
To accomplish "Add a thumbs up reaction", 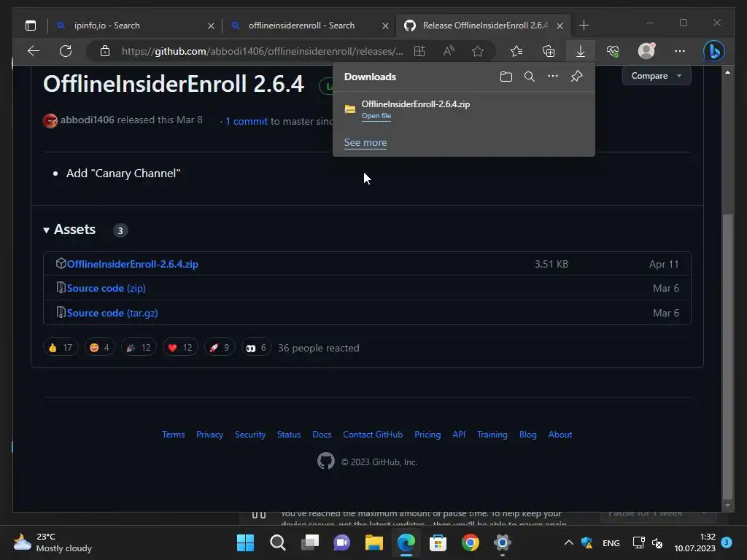I will tap(61, 348).
